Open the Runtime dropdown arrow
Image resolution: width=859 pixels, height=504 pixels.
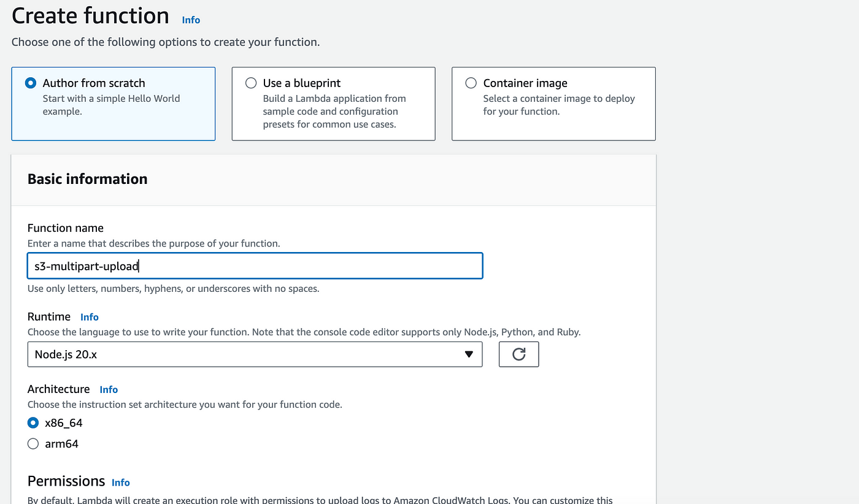(469, 354)
